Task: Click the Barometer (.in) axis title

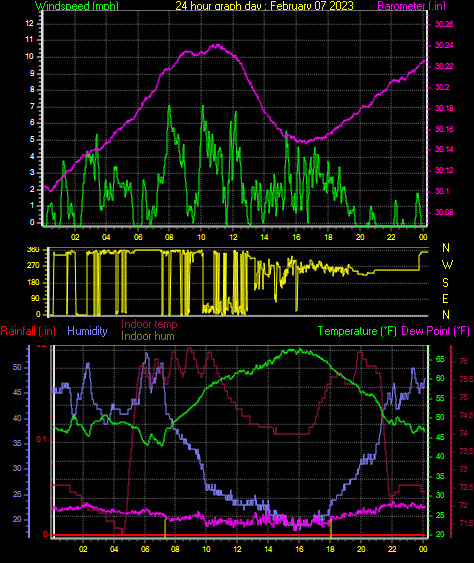Action: [x=411, y=5]
